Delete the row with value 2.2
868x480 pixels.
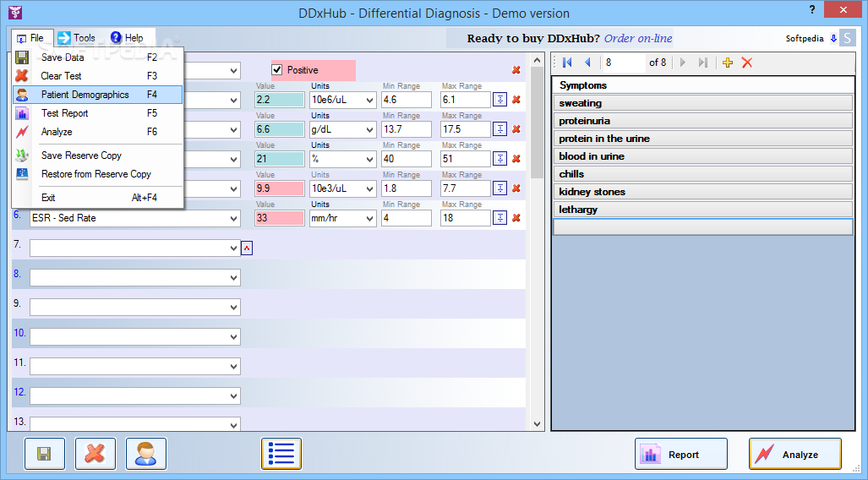point(516,100)
